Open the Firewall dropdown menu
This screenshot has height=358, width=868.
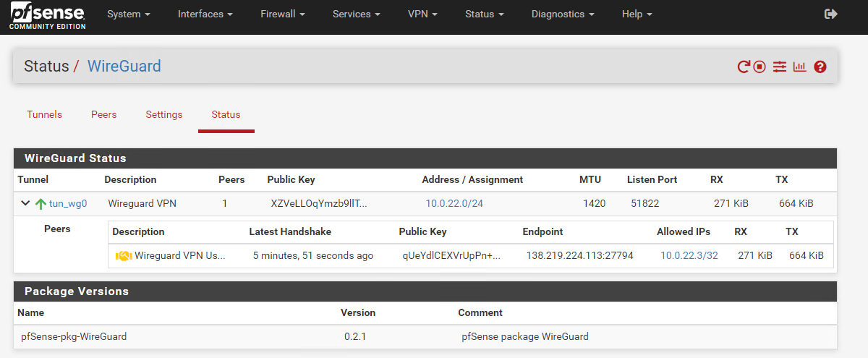[x=281, y=14]
